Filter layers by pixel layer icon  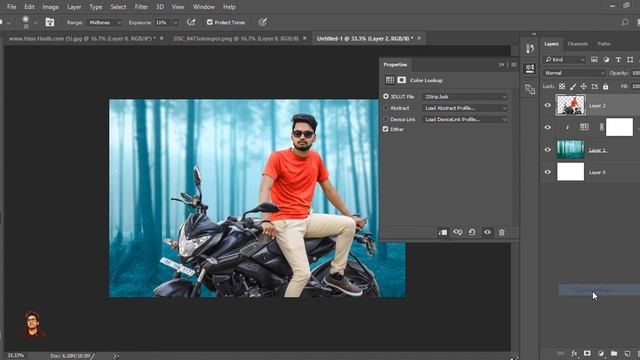(594, 60)
